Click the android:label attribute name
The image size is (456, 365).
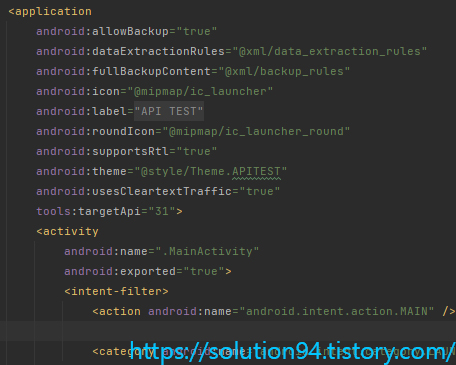click(81, 111)
